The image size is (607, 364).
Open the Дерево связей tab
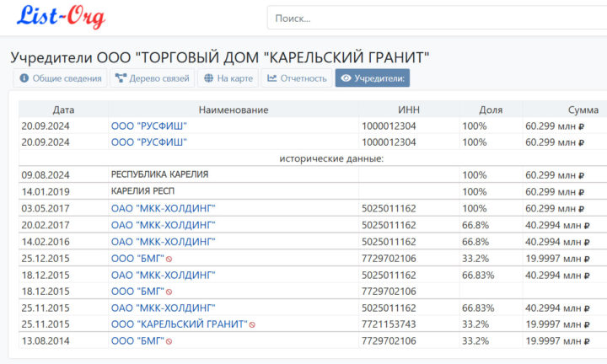[152, 78]
